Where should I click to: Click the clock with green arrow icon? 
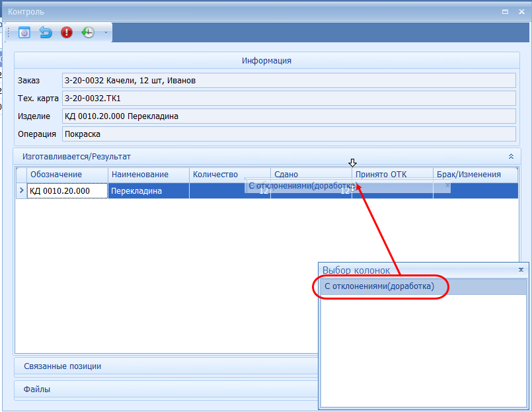[x=88, y=32]
